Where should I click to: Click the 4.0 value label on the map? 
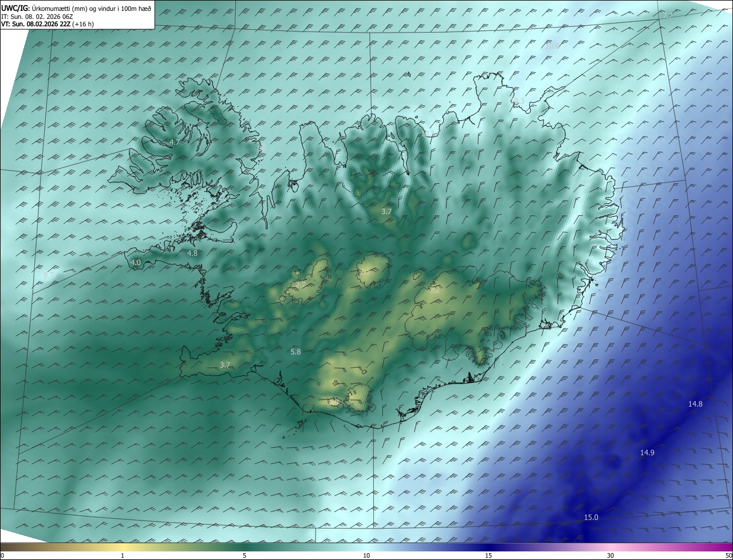pos(136,263)
